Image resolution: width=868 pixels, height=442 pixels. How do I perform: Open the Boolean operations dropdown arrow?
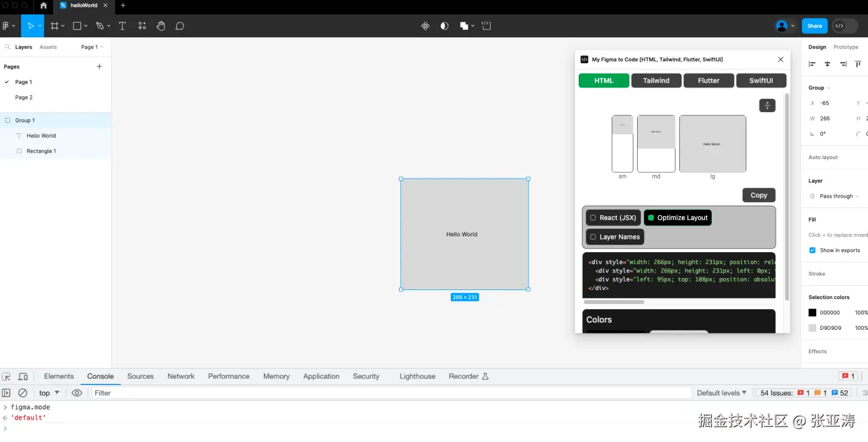(x=473, y=26)
